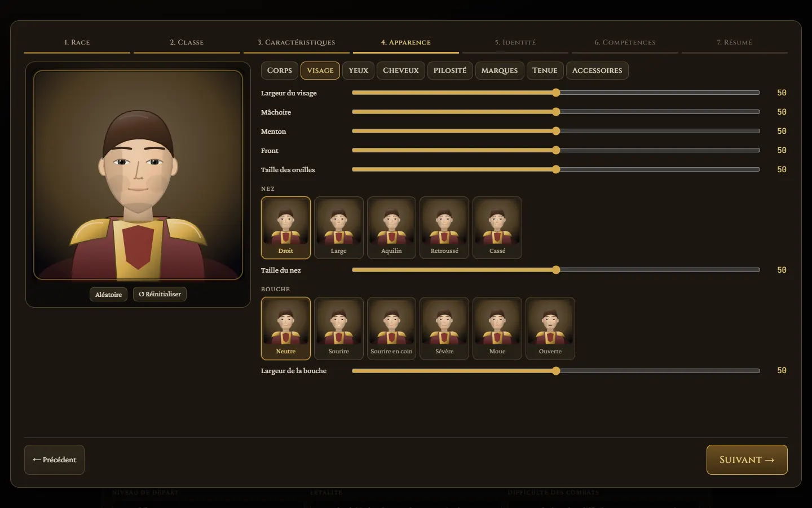Viewport: 812px width, 508px height.
Task: Pick the Aquilin nose option
Action: click(391, 227)
